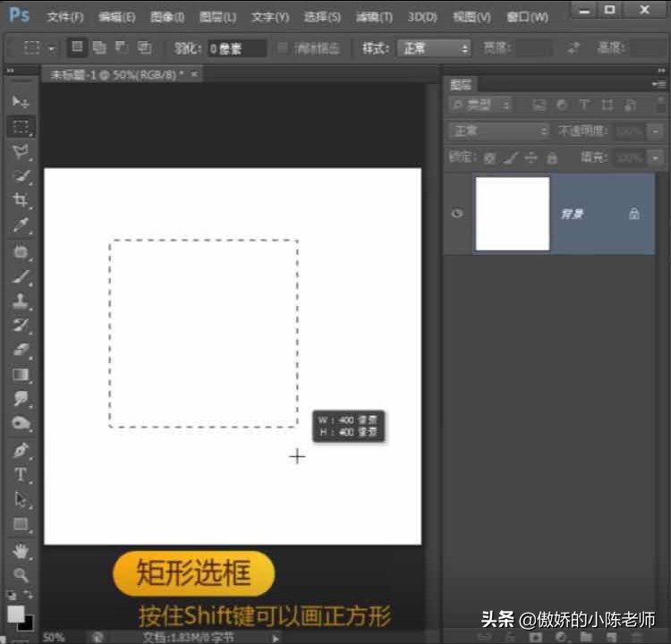Open the 图层(L) menu
This screenshot has width=671, height=644.
(x=217, y=17)
